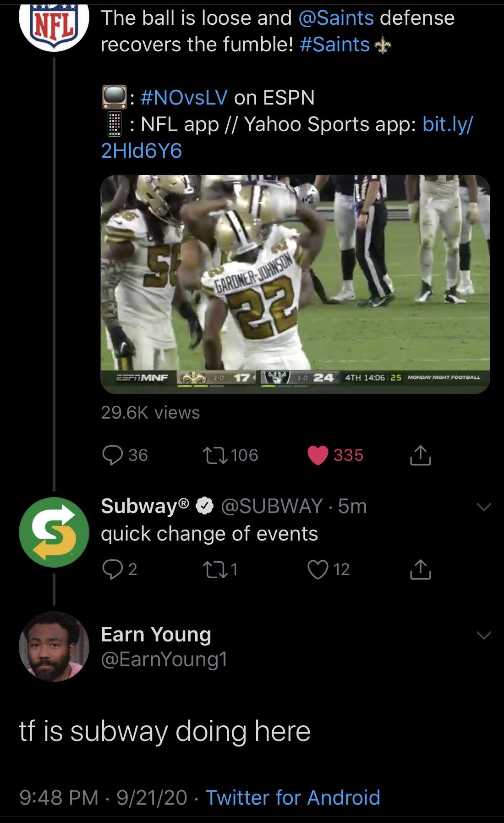The width and height of the screenshot is (504, 823).
Task: Like Subway's tweet
Action: 318,569
